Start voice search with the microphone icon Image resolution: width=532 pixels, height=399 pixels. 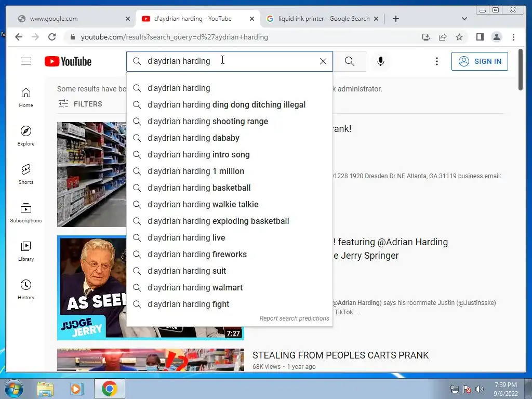(x=381, y=61)
